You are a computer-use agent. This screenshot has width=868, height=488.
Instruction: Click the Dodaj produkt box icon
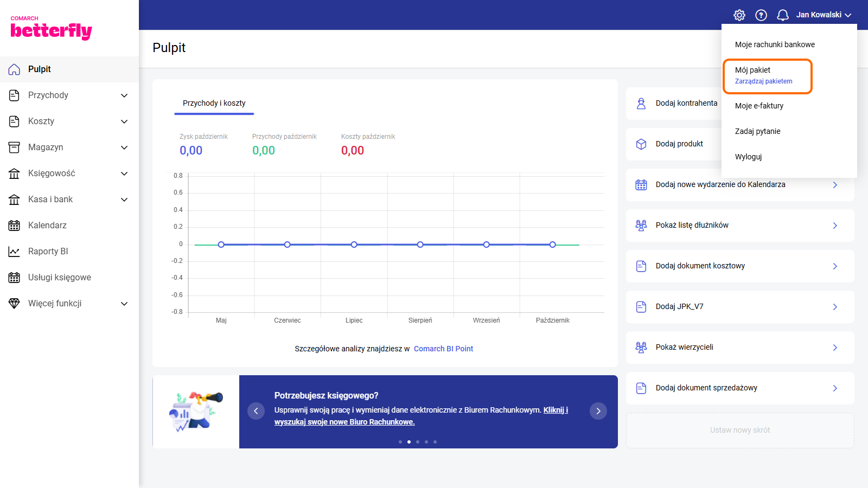click(x=641, y=144)
